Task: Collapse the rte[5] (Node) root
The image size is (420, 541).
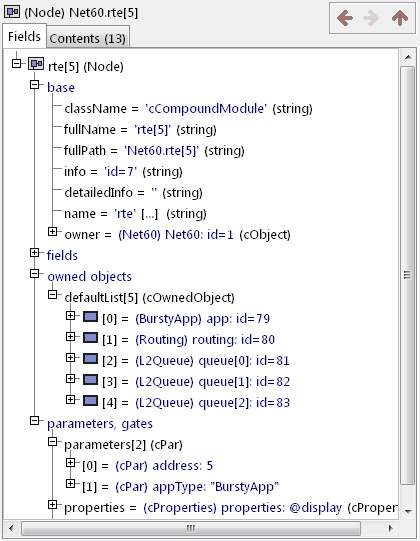Action: point(16,63)
